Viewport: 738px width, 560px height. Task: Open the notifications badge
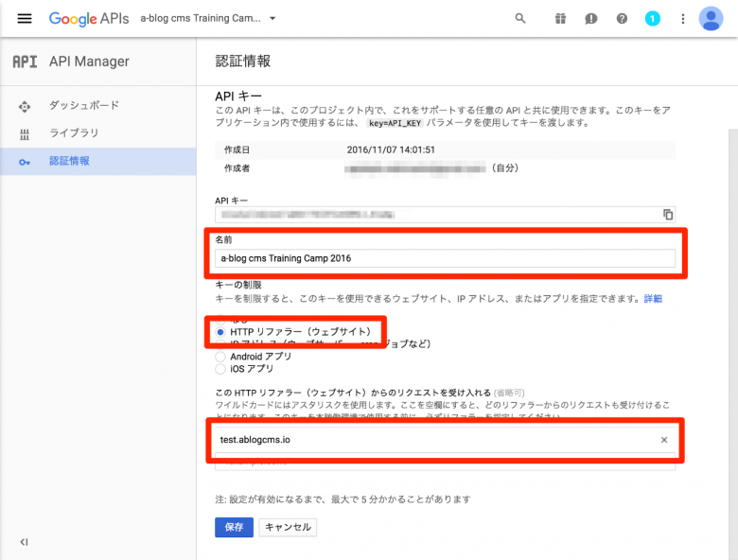tap(652, 18)
